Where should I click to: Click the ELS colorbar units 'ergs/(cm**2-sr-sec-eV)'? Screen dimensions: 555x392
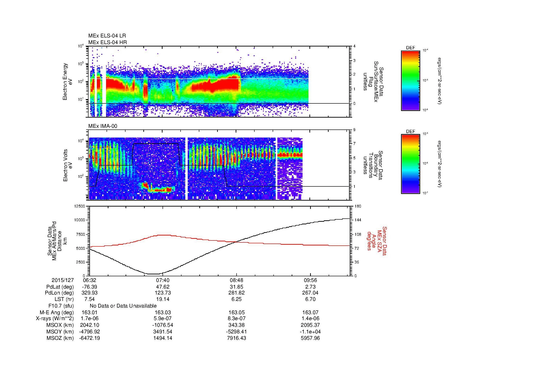(440, 81)
